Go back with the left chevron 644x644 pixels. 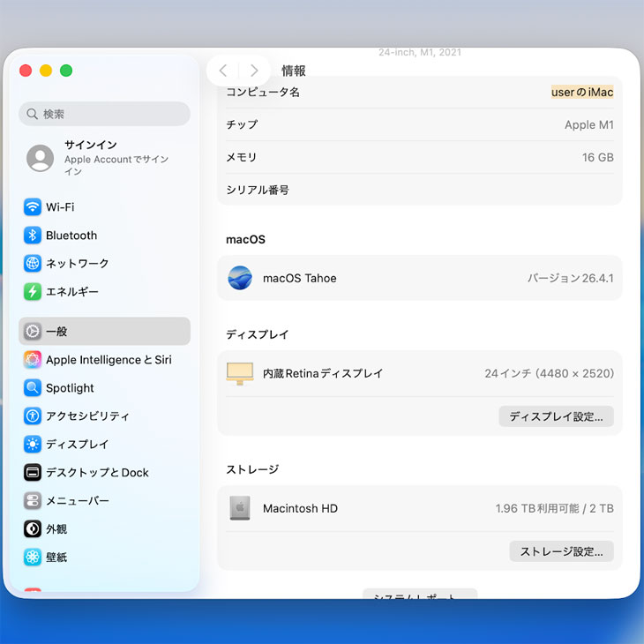click(x=223, y=71)
